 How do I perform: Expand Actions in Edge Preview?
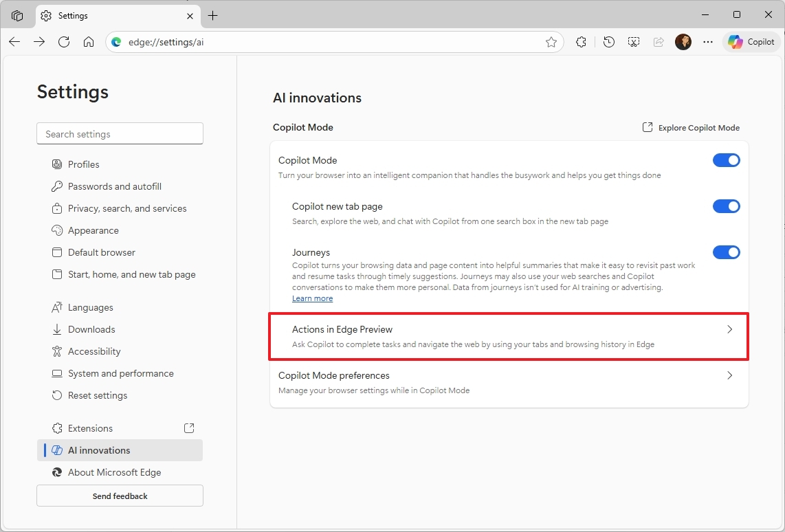(x=509, y=337)
